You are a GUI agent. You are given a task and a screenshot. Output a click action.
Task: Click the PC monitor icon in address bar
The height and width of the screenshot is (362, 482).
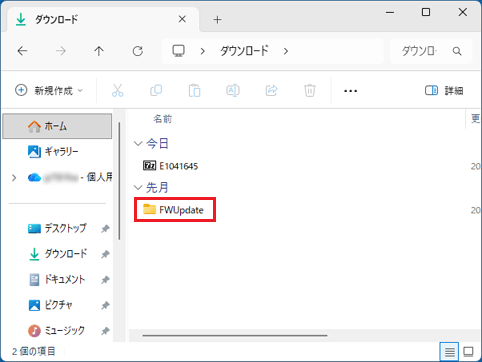[x=178, y=51]
